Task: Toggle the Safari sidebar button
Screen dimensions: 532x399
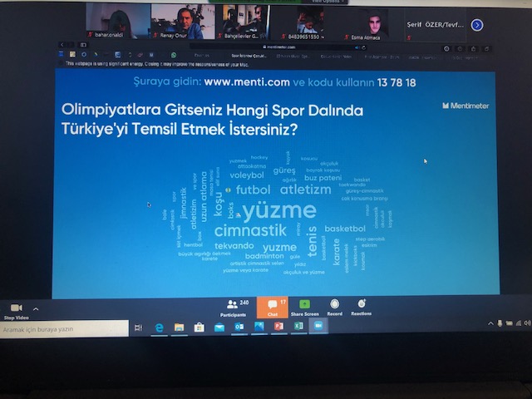Action: (x=83, y=44)
